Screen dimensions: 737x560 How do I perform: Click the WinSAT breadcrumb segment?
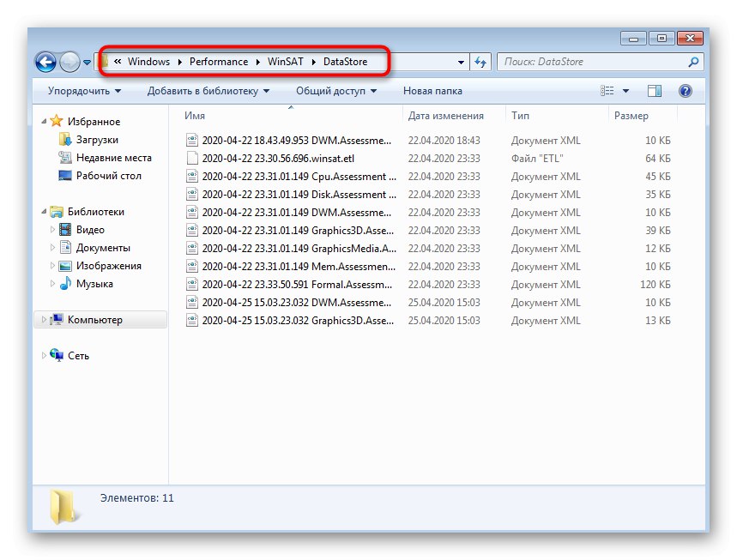(286, 62)
